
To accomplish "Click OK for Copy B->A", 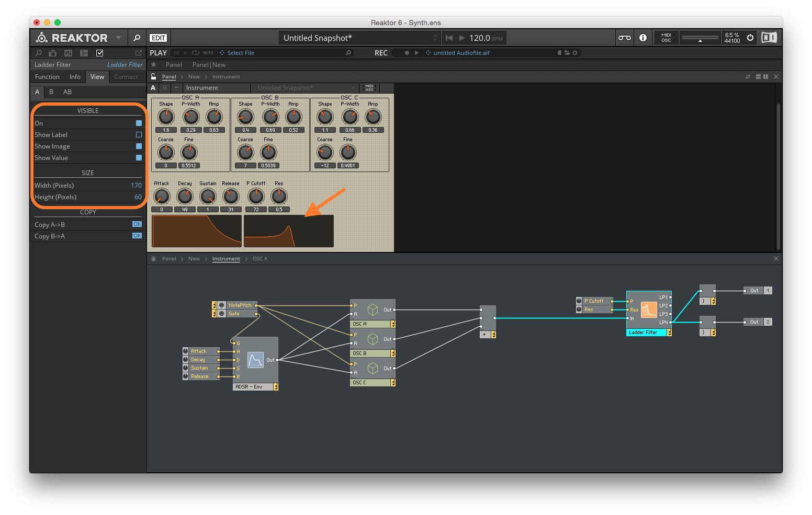I will coord(137,236).
